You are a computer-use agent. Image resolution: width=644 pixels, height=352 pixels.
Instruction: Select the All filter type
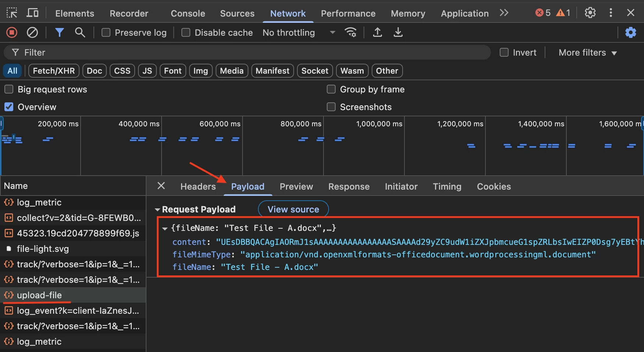(12, 71)
